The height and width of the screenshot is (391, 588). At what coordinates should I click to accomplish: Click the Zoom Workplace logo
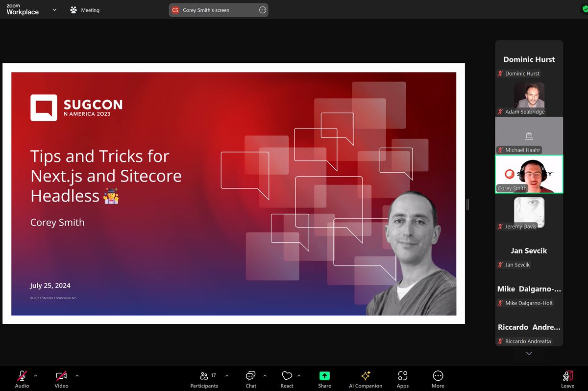point(23,10)
